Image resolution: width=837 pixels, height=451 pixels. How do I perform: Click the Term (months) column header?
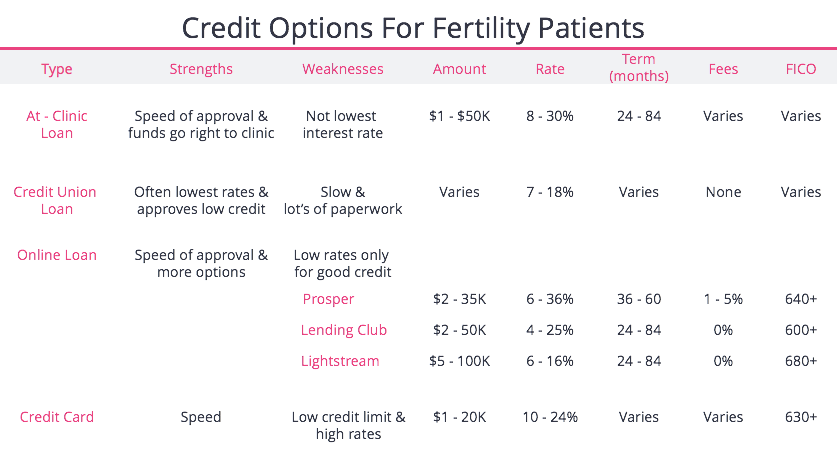[638, 68]
